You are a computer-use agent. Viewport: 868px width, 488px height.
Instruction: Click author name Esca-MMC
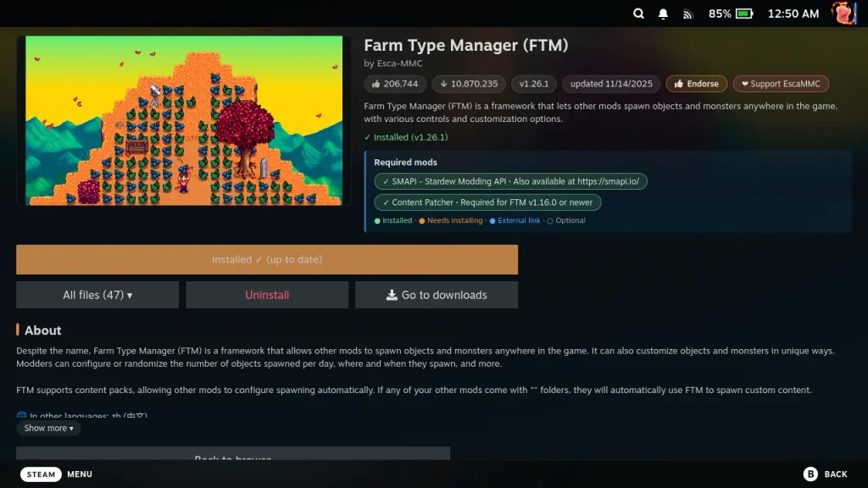(x=399, y=63)
